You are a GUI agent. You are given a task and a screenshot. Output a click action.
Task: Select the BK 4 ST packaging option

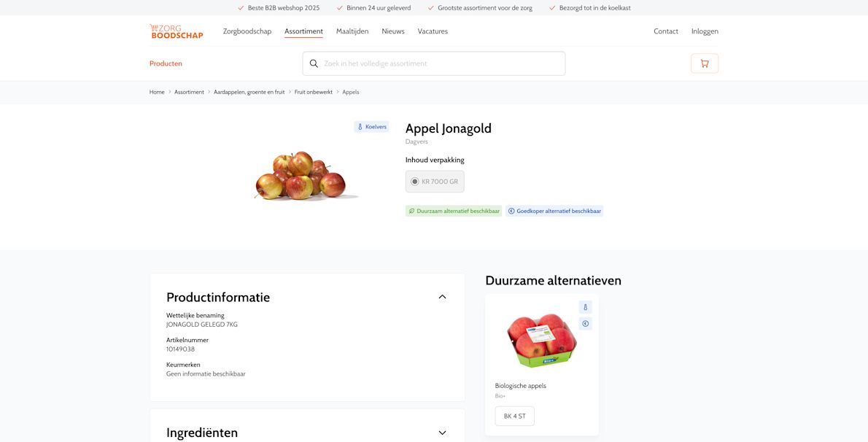click(x=514, y=416)
